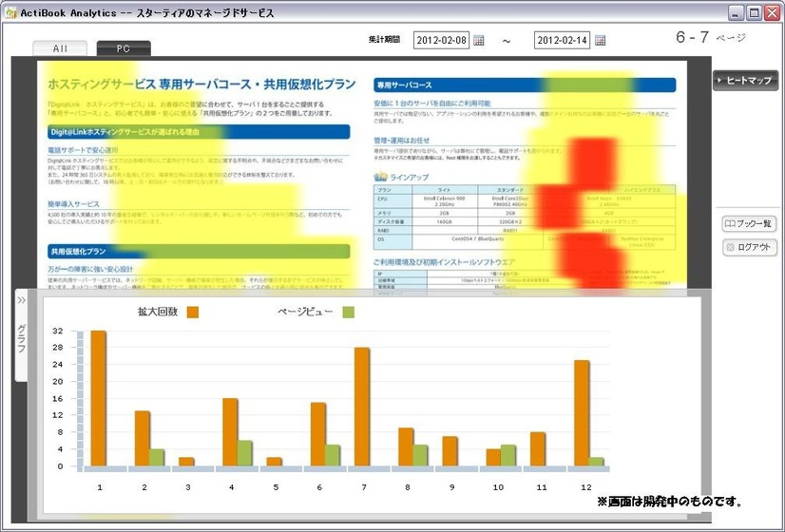Click the green bar for page 4
Image resolution: width=785 pixels, height=532 pixels.
point(245,453)
